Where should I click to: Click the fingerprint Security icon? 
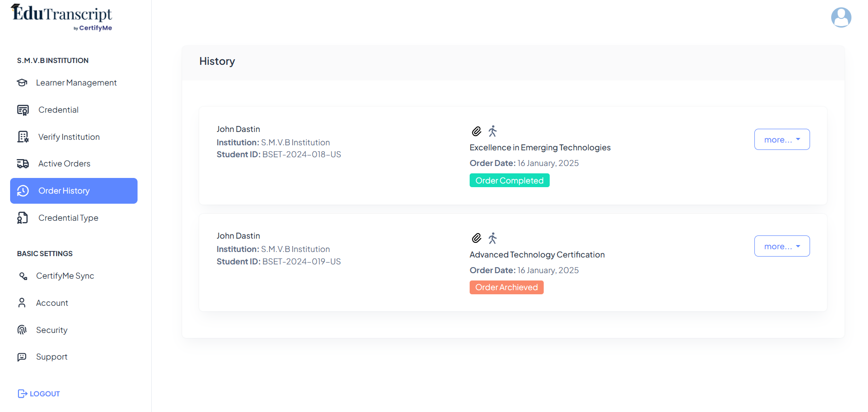point(22,330)
